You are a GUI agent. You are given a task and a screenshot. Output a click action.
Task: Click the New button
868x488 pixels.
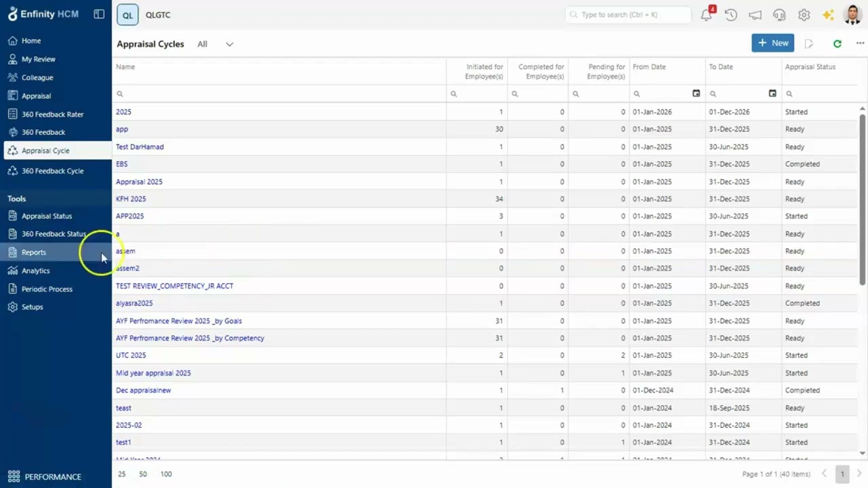pyautogui.click(x=772, y=43)
